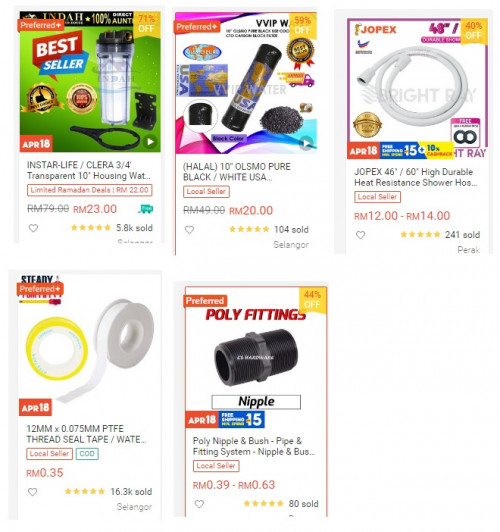Like the OLSMO Pure Black filter heart icon
Image resolution: width=500 pixels, height=532 pixels.
pos(189,230)
